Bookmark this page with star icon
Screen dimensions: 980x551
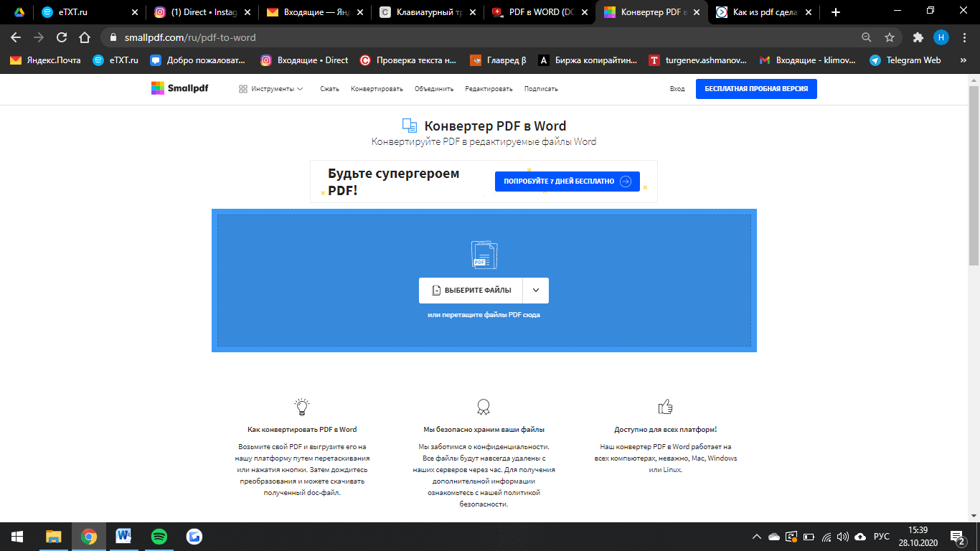click(890, 37)
